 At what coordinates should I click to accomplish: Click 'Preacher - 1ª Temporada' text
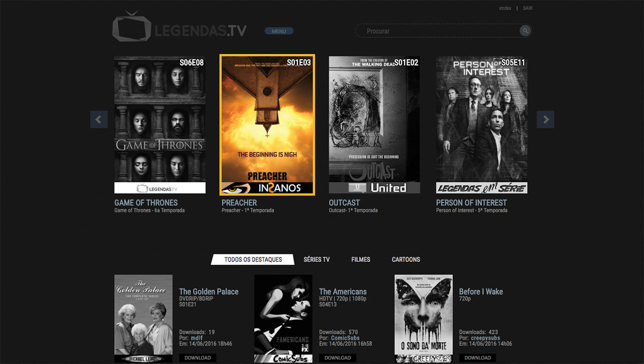tap(248, 211)
